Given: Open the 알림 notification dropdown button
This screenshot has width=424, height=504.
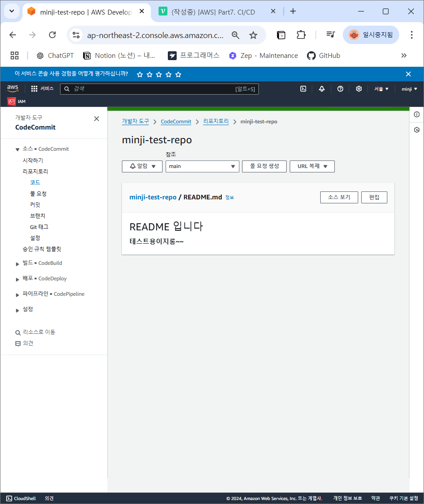Looking at the screenshot, I should (142, 167).
